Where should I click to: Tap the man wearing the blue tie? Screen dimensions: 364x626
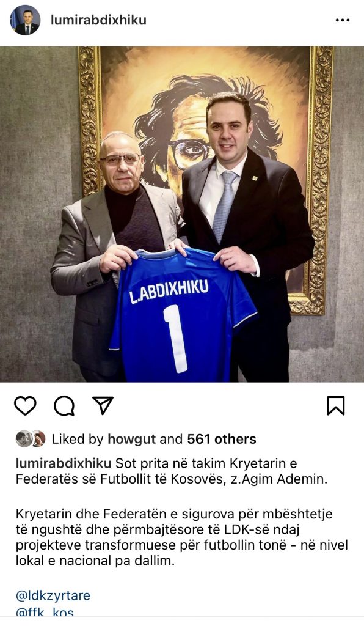pos(247,235)
